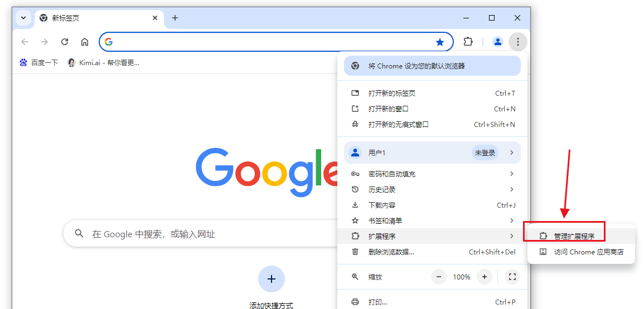Click the Ctrl+Shift+Del shortcut text
The width and height of the screenshot is (644, 309).
tap(492, 252)
